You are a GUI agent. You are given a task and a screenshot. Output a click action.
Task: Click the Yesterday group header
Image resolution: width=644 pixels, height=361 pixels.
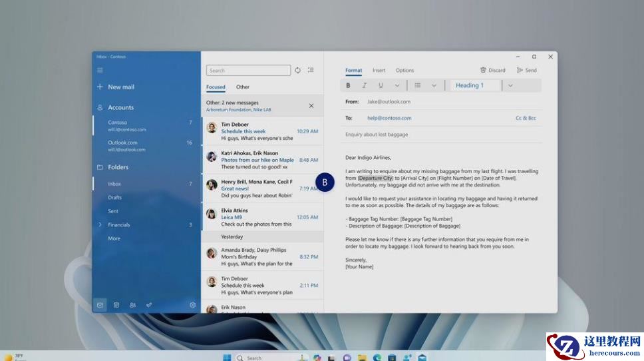[262, 236]
